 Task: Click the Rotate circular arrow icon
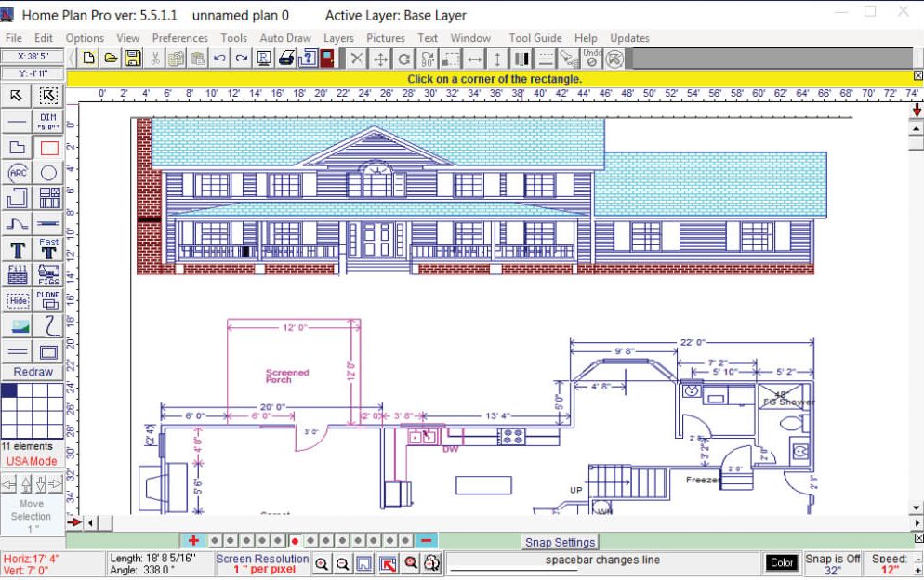point(404,59)
